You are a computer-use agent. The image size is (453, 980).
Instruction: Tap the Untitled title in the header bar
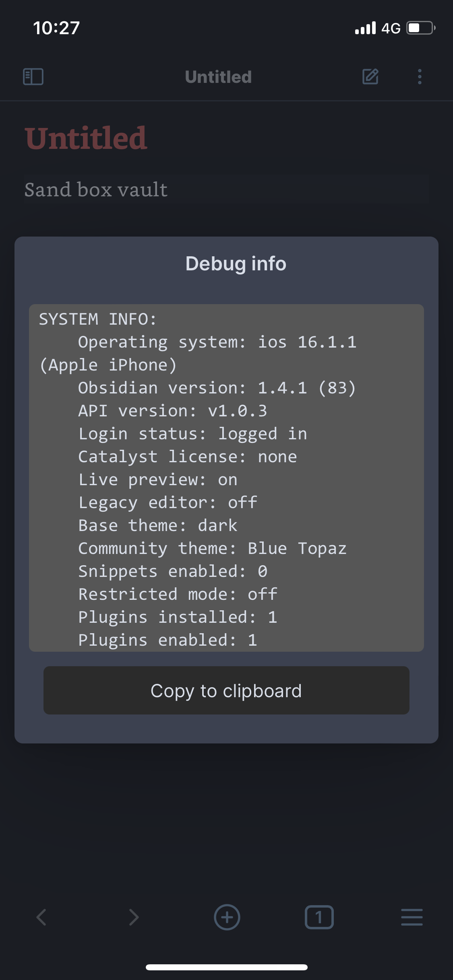[x=218, y=77]
